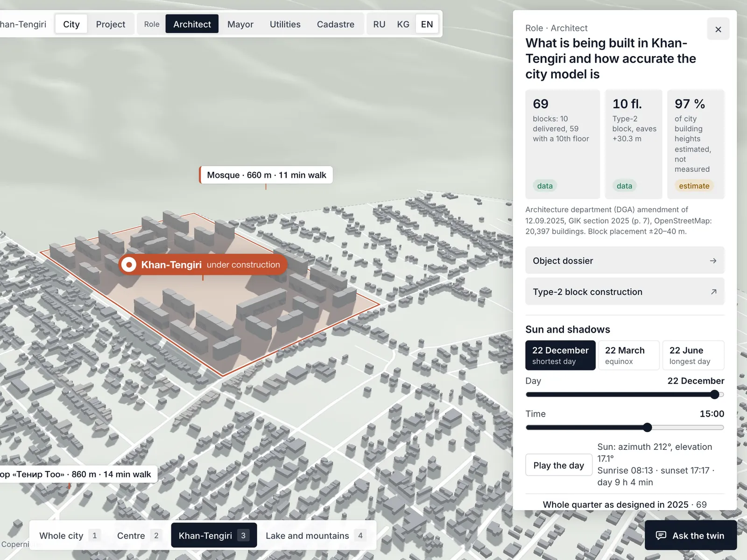
Task: Click "Whole quarter as designed in 2025" text
Action: tap(615, 504)
